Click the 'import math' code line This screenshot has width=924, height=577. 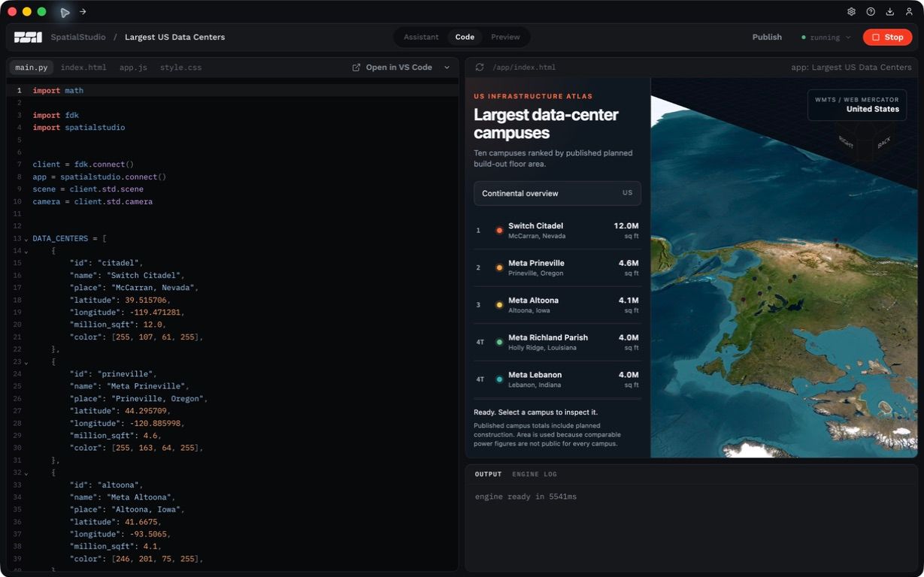pos(58,90)
